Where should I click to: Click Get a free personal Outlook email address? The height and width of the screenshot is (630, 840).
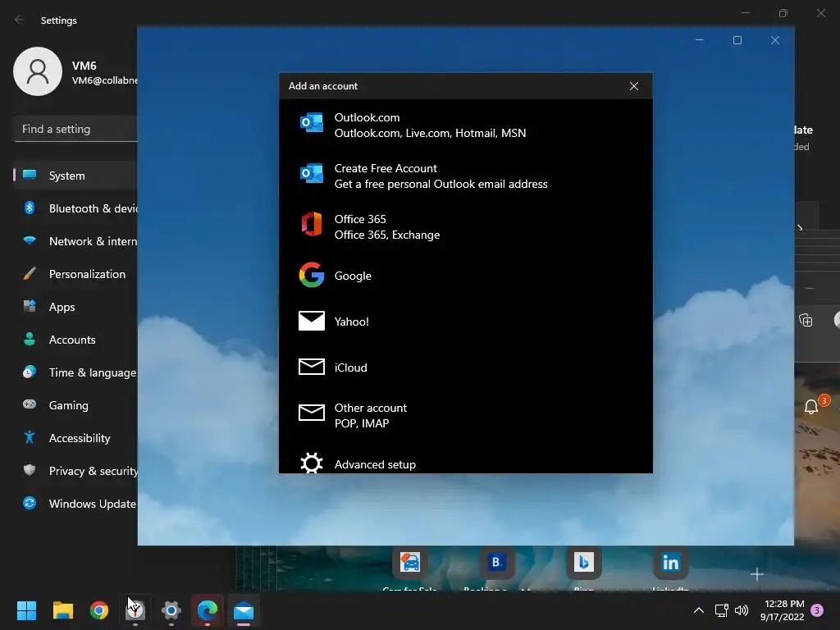(x=441, y=184)
